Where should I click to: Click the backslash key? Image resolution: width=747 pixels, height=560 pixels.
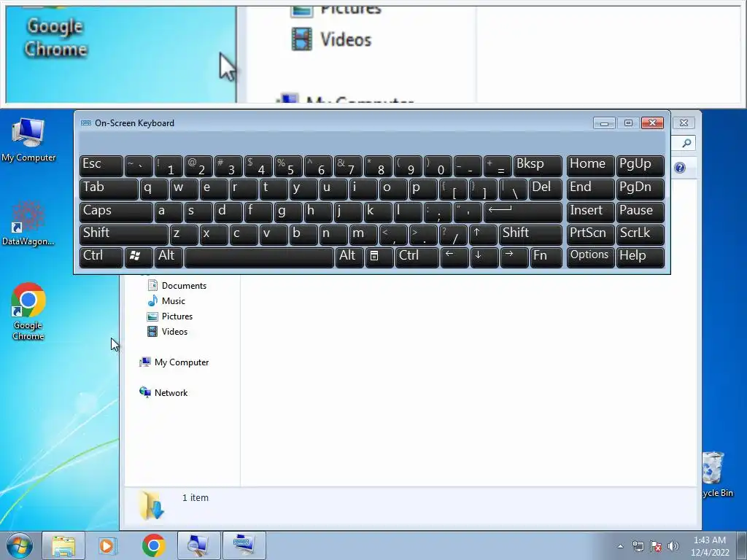513,189
